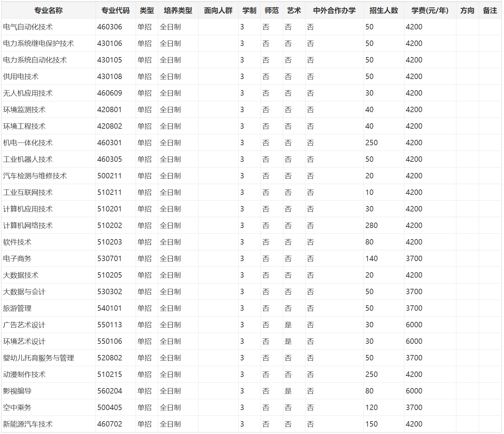The width and height of the screenshot is (504, 434).
Task: Click the 专业代码 column header
Action: (115, 10)
